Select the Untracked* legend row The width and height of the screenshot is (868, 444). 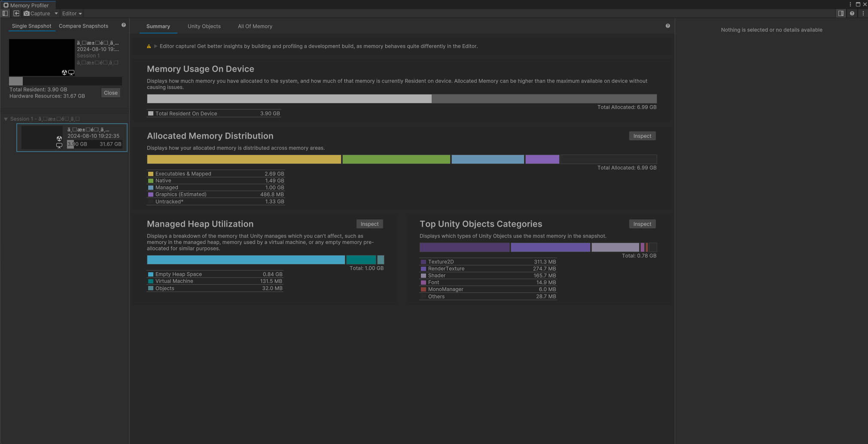pos(216,202)
